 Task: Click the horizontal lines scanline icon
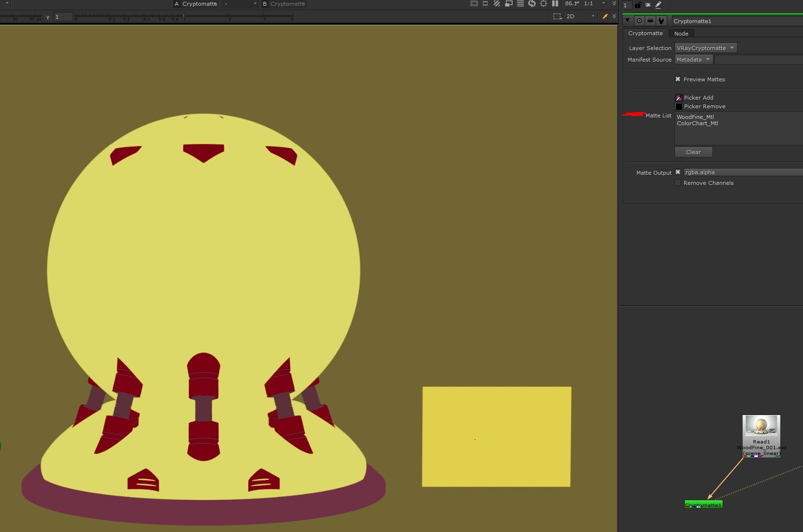click(x=520, y=4)
